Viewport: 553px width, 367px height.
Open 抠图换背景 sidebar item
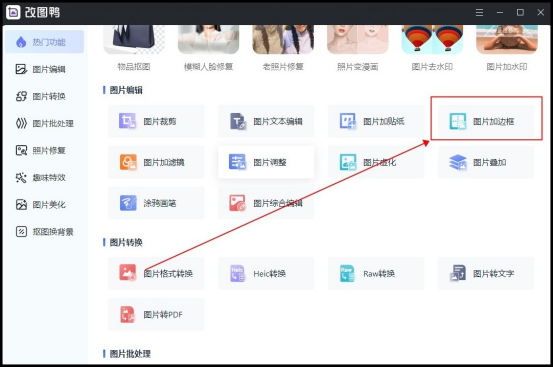point(44,232)
